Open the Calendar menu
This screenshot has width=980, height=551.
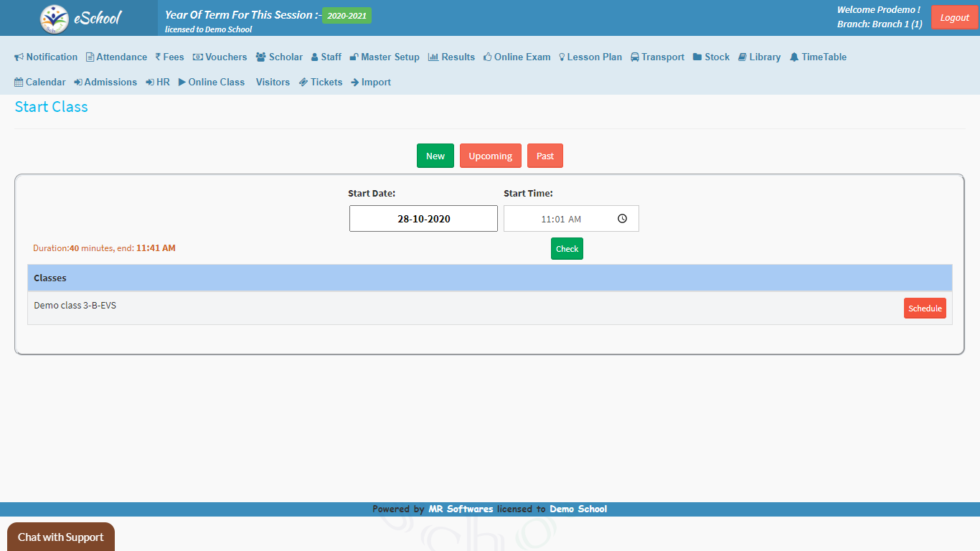pyautogui.click(x=40, y=83)
